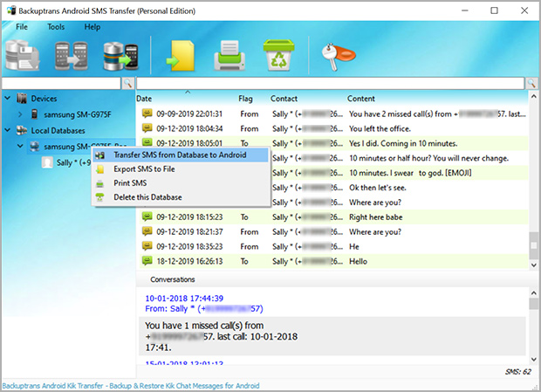
Task: Click the Backup SMS to database toolbar icon
Action: tap(22, 55)
